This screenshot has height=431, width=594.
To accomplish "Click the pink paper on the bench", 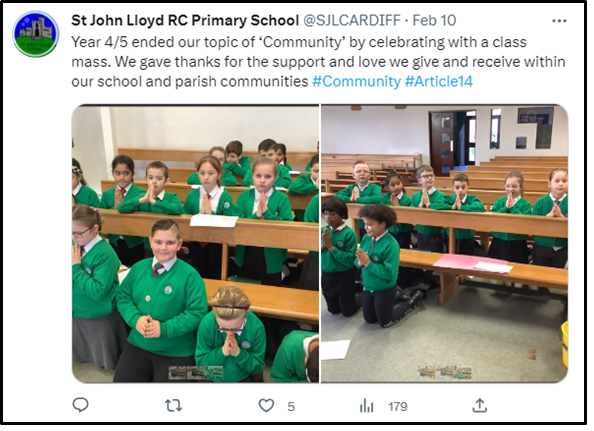I will click(470, 261).
